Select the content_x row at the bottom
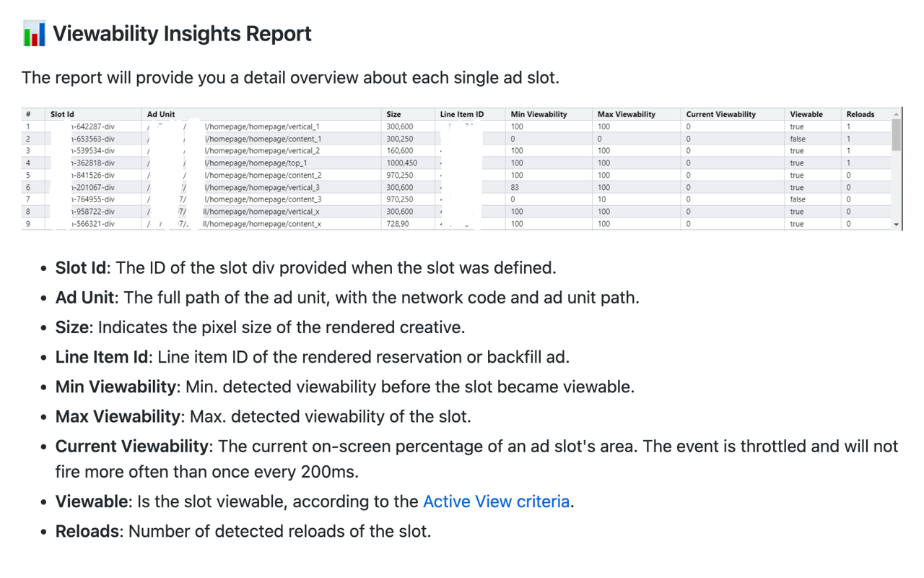Image resolution: width=924 pixels, height=578 pixels. pos(289,223)
